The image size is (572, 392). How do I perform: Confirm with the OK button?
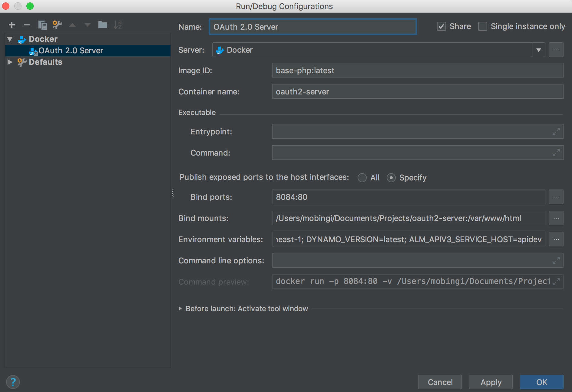[542, 382]
